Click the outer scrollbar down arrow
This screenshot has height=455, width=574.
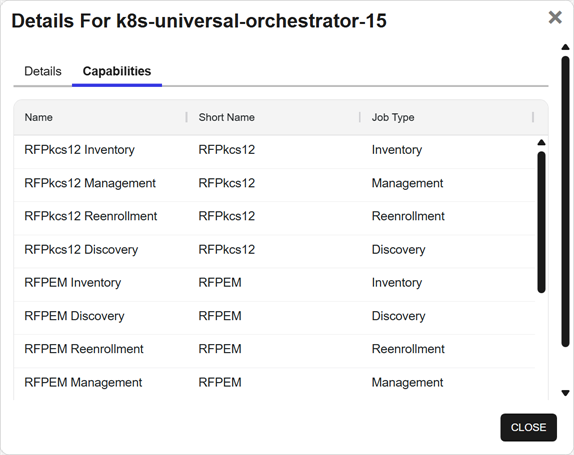(x=565, y=393)
